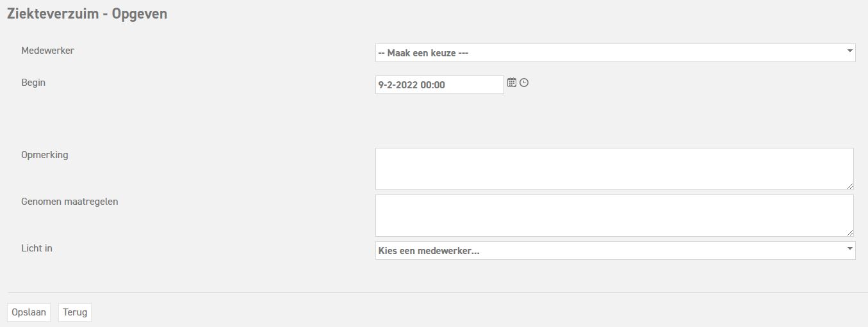The width and height of the screenshot is (868, 327).
Task: Select the 'Maak een keuze' combo box text
Action: click(423, 53)
